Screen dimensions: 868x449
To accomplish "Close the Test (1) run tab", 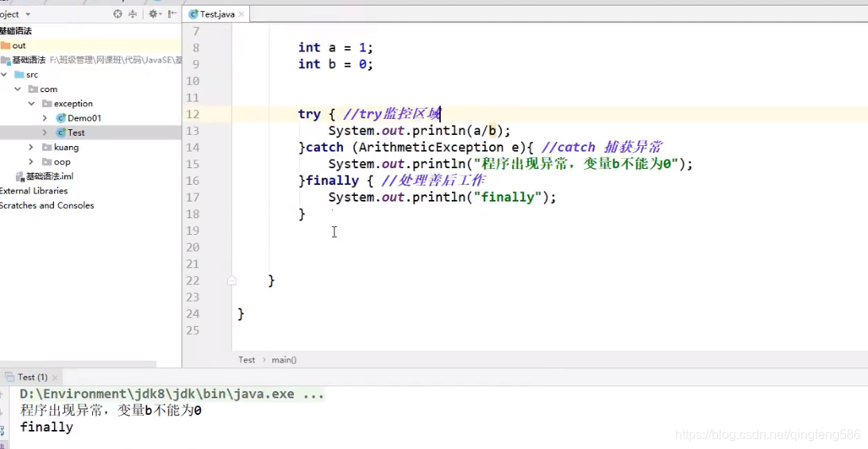I will (x=56, y=377).
